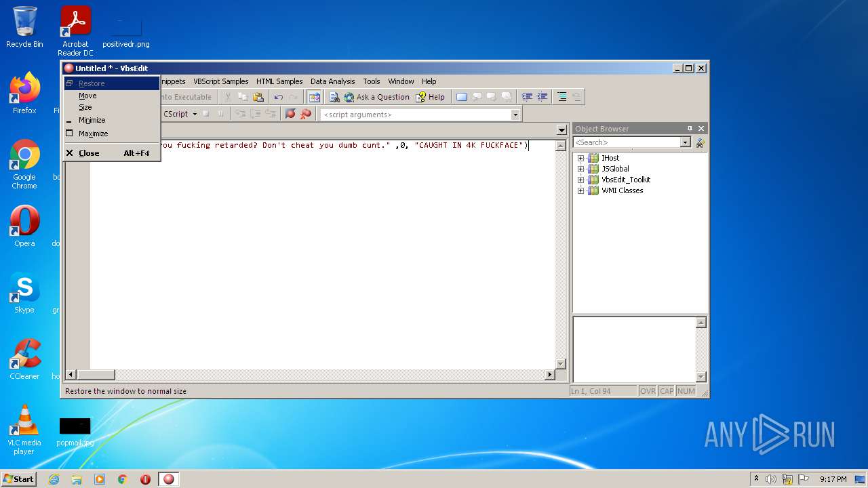Click the format lines toolbar icon
Screen dimensions: 868x488
[x=562, y=97]
